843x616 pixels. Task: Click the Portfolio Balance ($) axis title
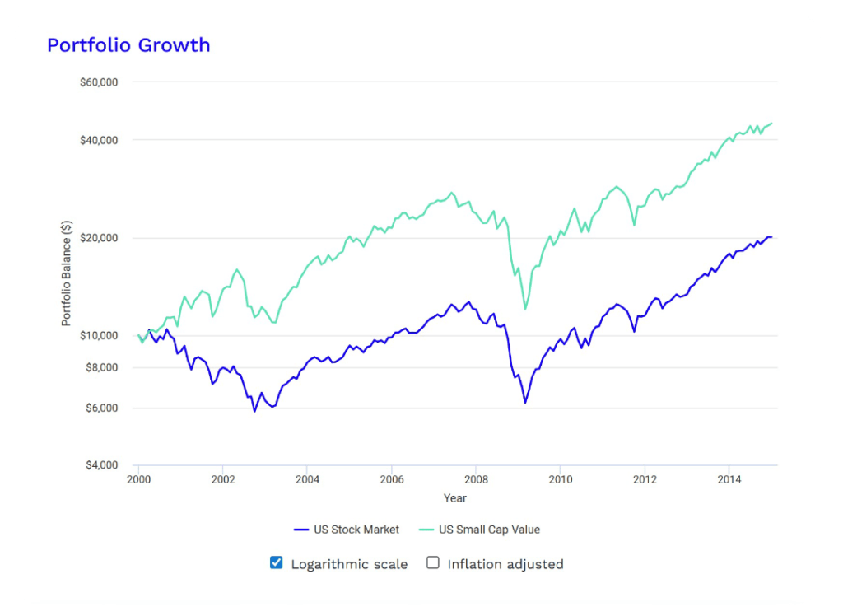click(x=67, y=273)
